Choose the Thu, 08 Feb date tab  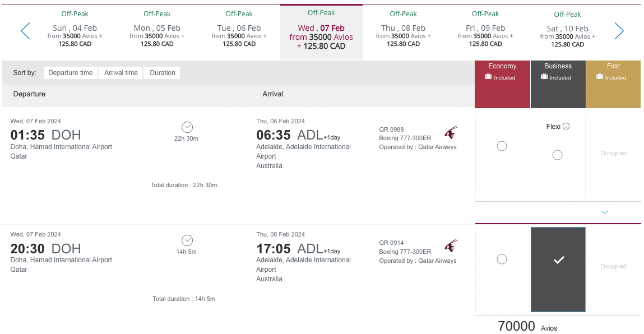coord(404,31)
